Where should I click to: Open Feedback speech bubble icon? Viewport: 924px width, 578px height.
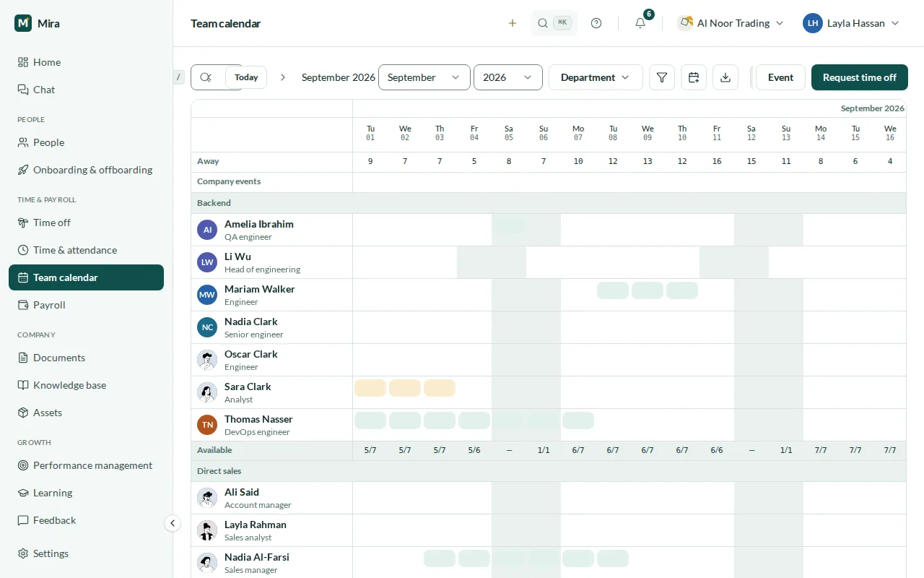coord(23,520)
